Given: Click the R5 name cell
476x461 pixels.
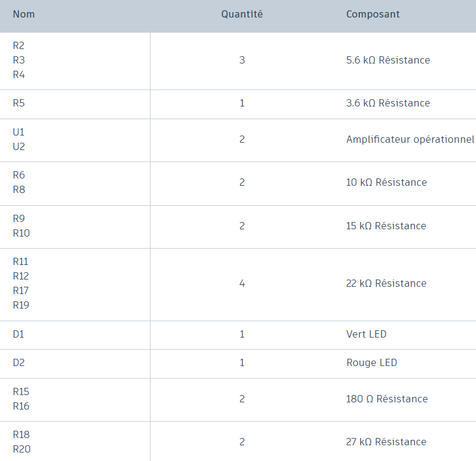Looking at the screenshot, I should tap(19, 103).
